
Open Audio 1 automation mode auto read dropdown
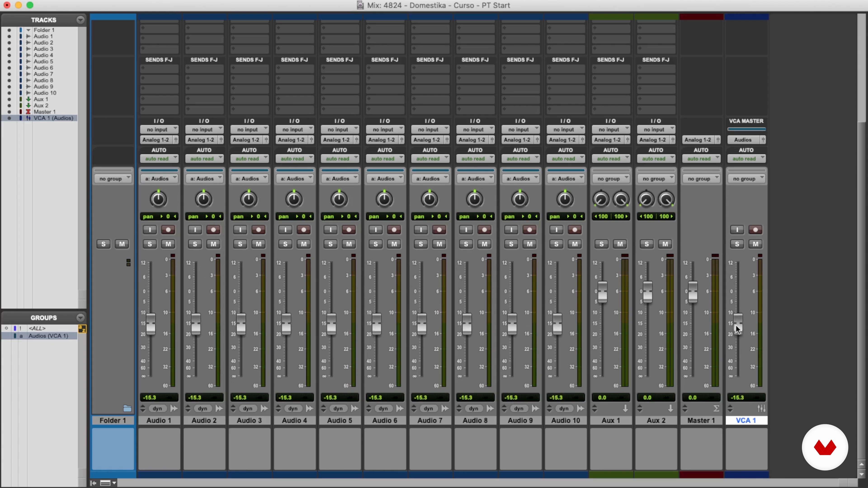pyautogui.click(x=159, y=159)
